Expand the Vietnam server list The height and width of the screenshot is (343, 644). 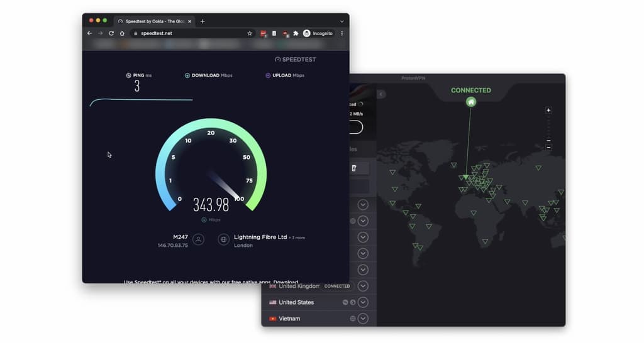point(363,318)
